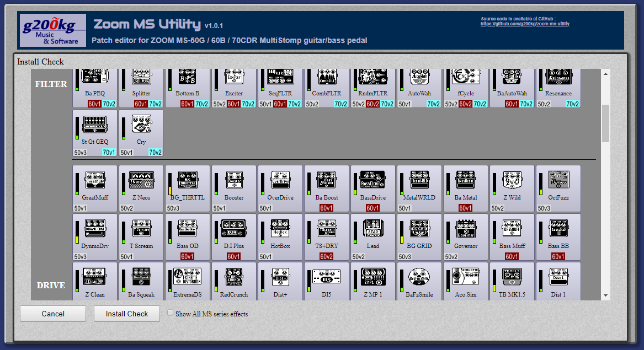Select the GreatMuff drive pedal
The image size is (644, 350).
tap(95, 189)
